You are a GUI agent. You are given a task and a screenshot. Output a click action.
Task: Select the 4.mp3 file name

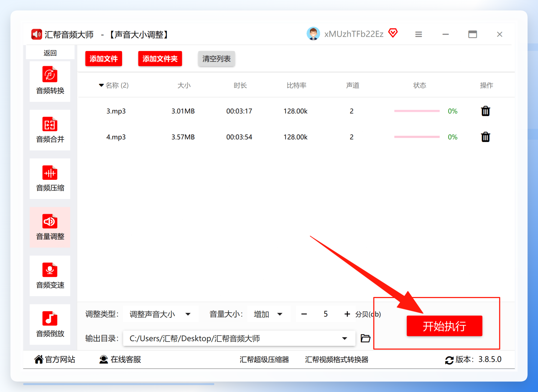[x=116, y=137]
